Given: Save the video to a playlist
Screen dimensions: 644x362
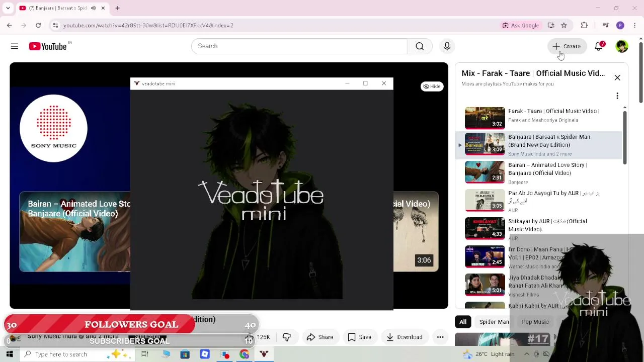Looking at the screenshot, I should [x=359, y=337].
